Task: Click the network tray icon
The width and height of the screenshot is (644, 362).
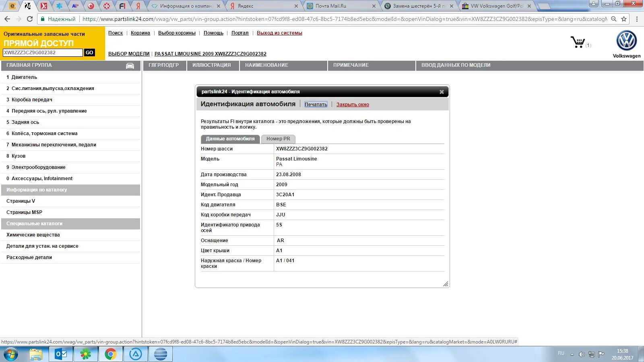Action: (x=591, y=354)
